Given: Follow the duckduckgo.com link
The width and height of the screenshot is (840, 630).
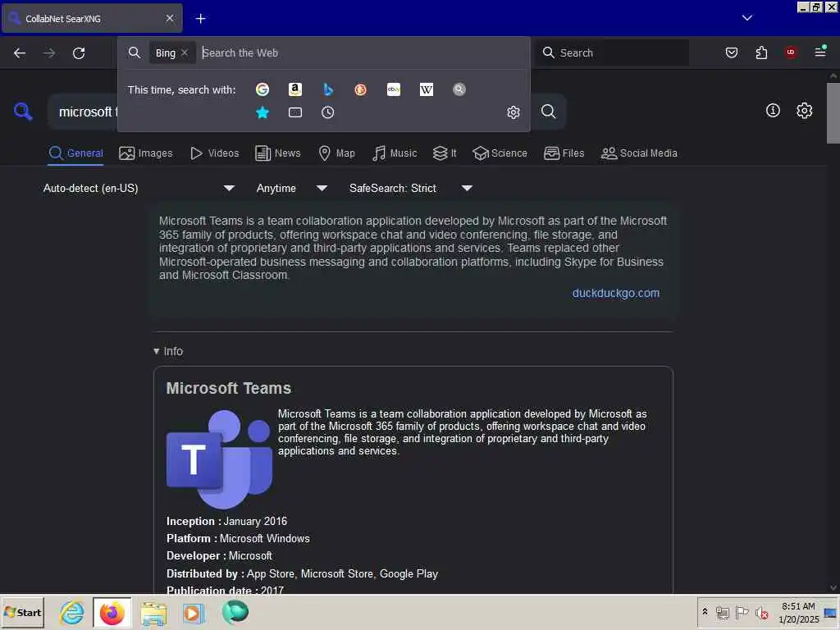Looking at the screenshot, I should coord(615,293).
